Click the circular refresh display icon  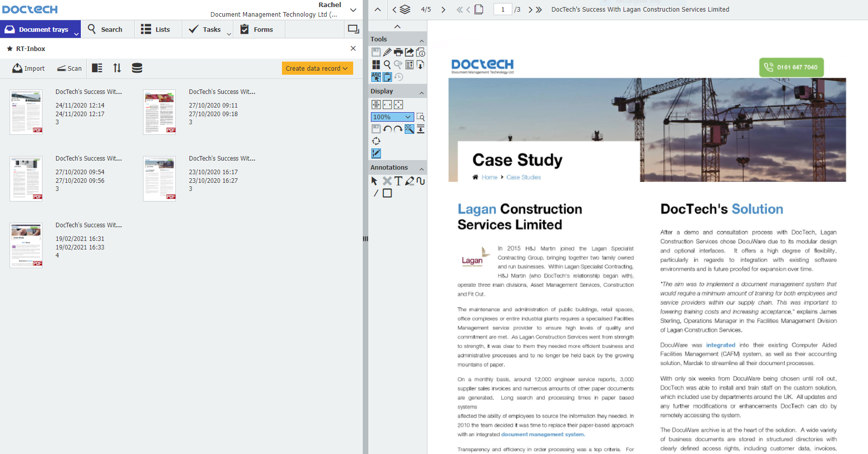pos(376,141)
